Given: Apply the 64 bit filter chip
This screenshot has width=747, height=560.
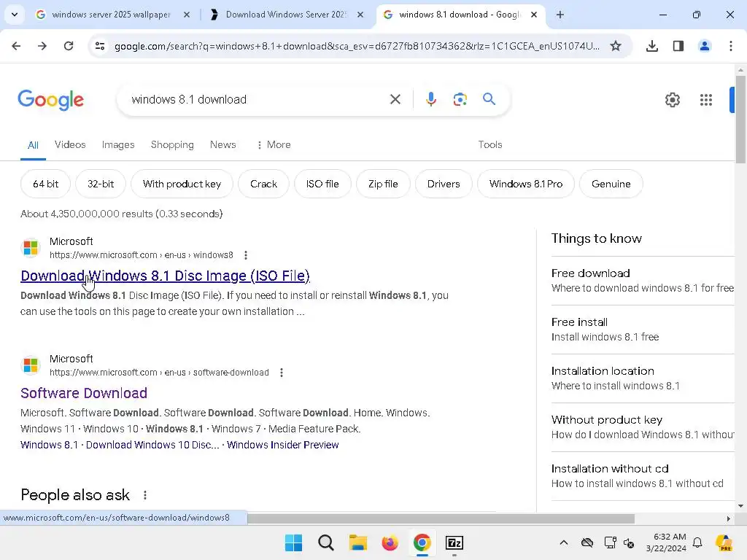Looking at the screenshot, I should click(x=46, y=184).
